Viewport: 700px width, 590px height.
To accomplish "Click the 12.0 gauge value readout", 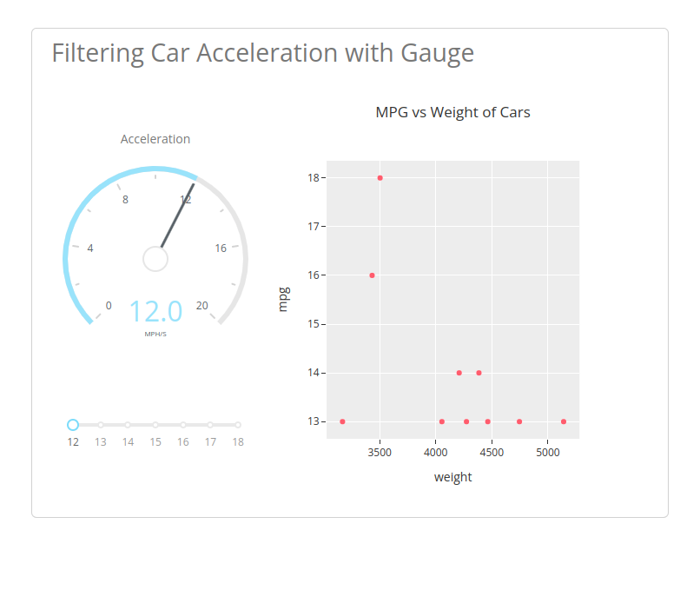I will 155,311.
